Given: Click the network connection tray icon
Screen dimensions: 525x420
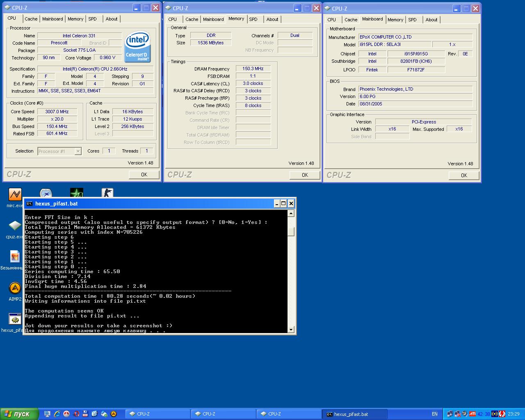Looking at the screenshot, I should (x=450, y=414).
